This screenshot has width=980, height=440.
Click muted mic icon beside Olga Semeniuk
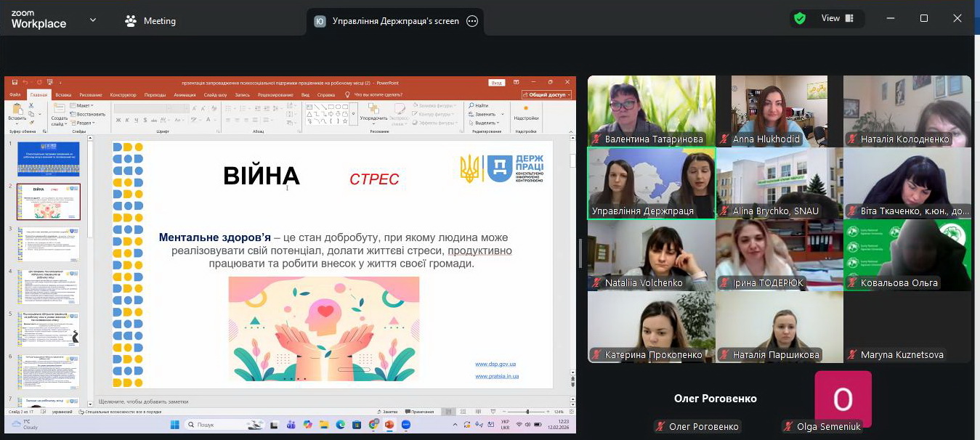tap(787, 427)
